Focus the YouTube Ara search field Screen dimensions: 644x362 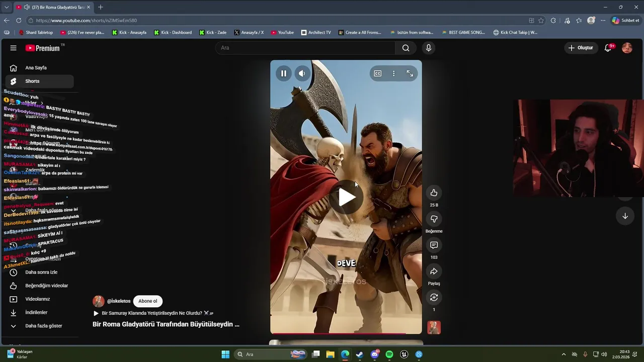(306, 48)
